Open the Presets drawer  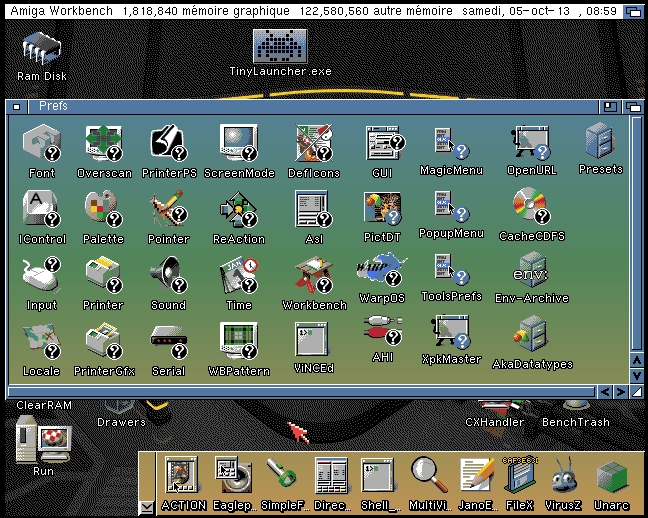tap(600, 141)
